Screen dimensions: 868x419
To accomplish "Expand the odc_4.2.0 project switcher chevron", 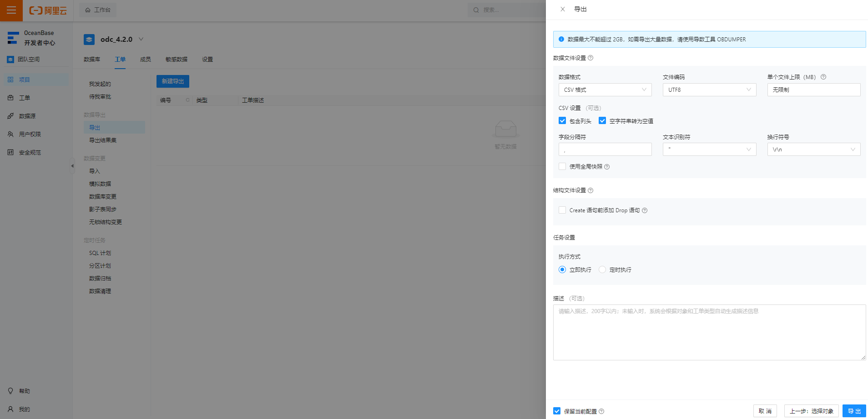I will click(x=141, y=39).
